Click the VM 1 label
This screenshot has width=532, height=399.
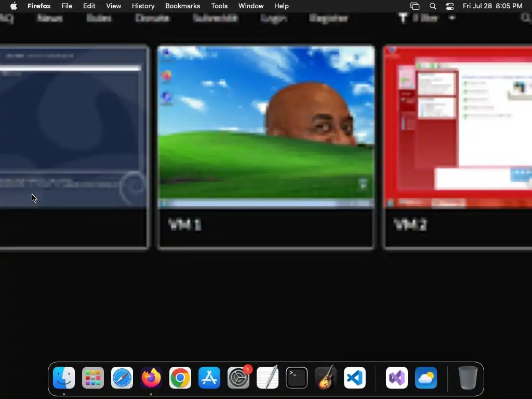point(185,224)
